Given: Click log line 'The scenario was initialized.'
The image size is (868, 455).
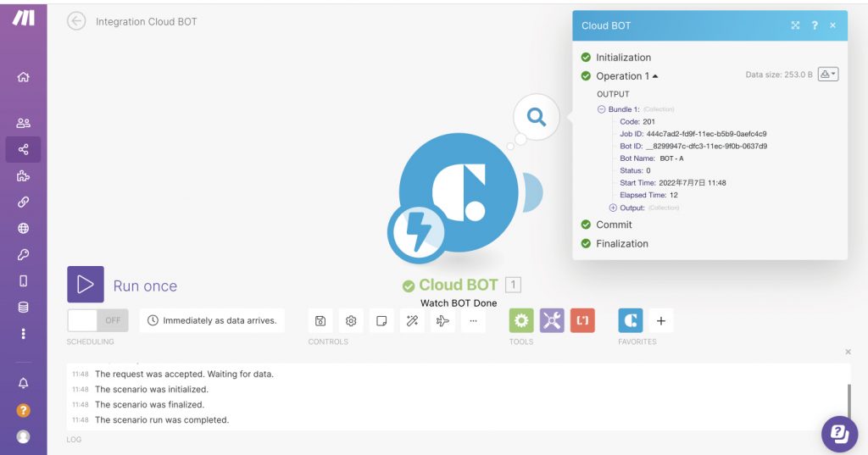Looking at the screenshot, I should click(x=152, y=389).
